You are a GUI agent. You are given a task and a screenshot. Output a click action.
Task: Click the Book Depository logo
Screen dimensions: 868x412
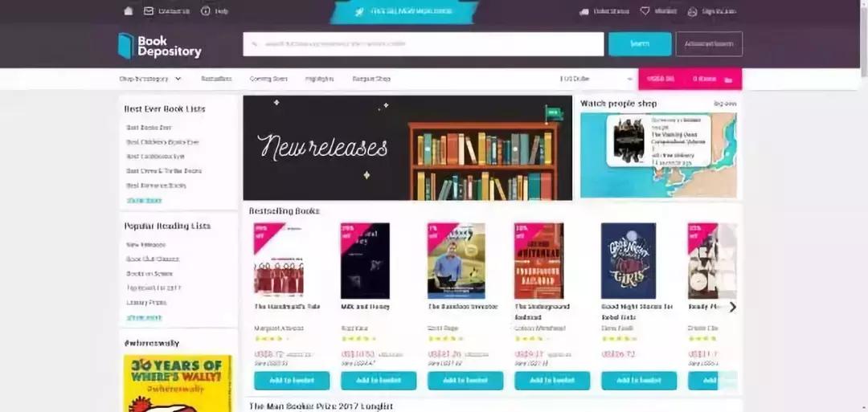click(x=159, y=45)
